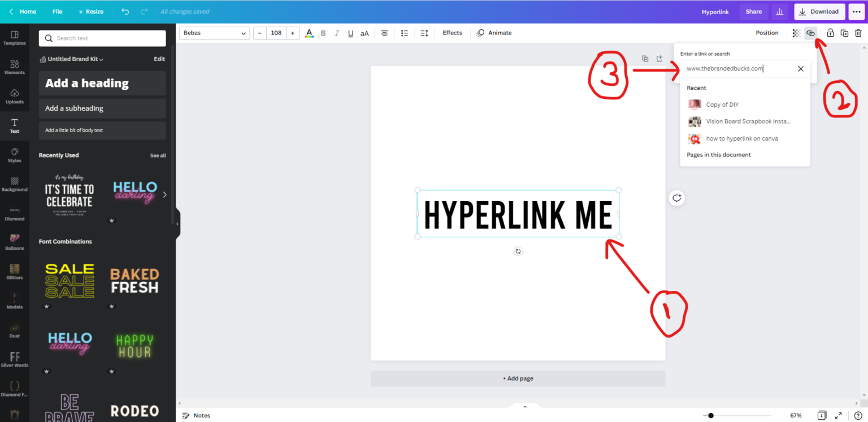Image resolution: width=868 pixels, height=422 pixels.
Task: Collapse the side panel with the arrow handle
Action: (x=177, y=224)
